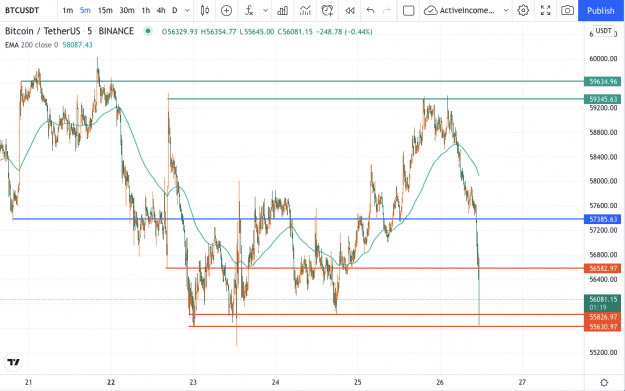
Task: Take a chart snapshot with the camera icon
Action: click(x=567, y=10)
